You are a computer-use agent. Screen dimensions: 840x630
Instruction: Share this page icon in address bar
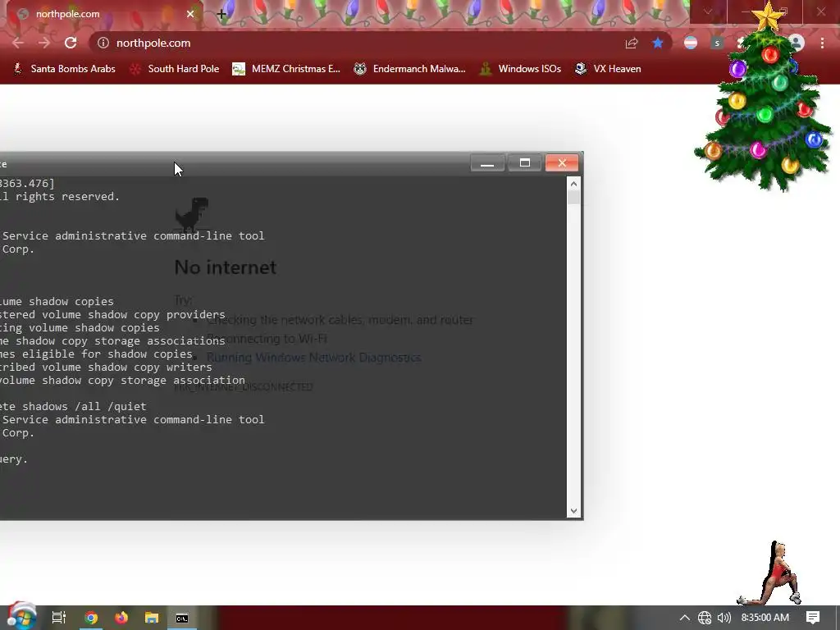tap(632, 43)
